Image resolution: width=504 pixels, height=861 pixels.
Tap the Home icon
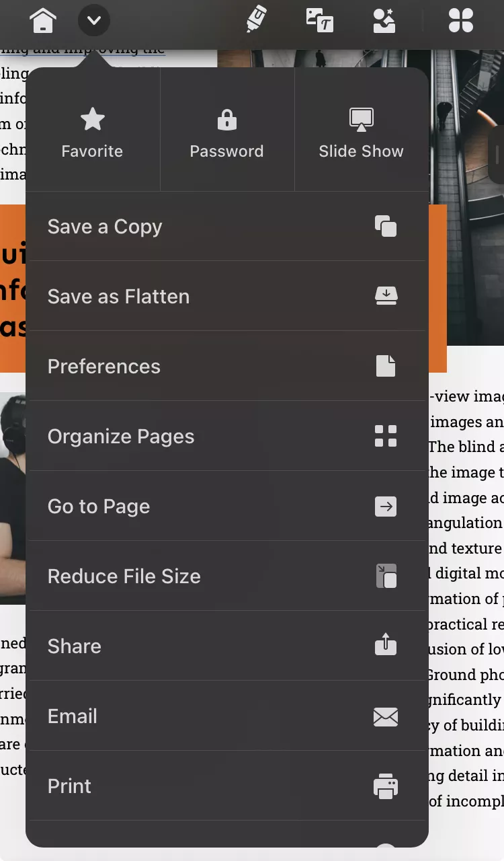click(x=42, y=20)
